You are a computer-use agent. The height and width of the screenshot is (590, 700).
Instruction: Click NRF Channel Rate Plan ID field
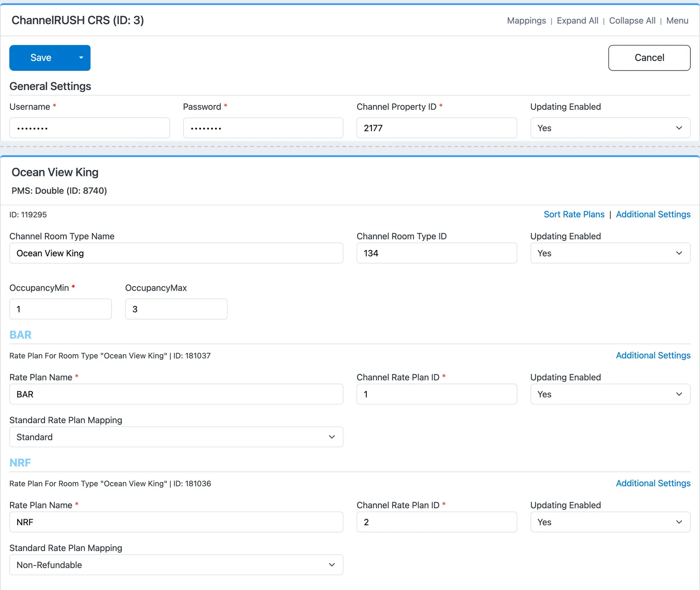(x=437, y=522)
